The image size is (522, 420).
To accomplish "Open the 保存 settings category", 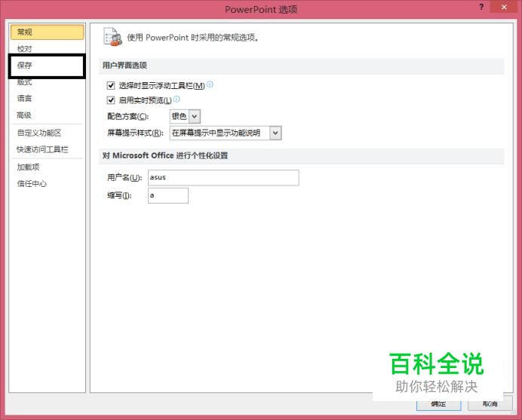I will point(48,66).
